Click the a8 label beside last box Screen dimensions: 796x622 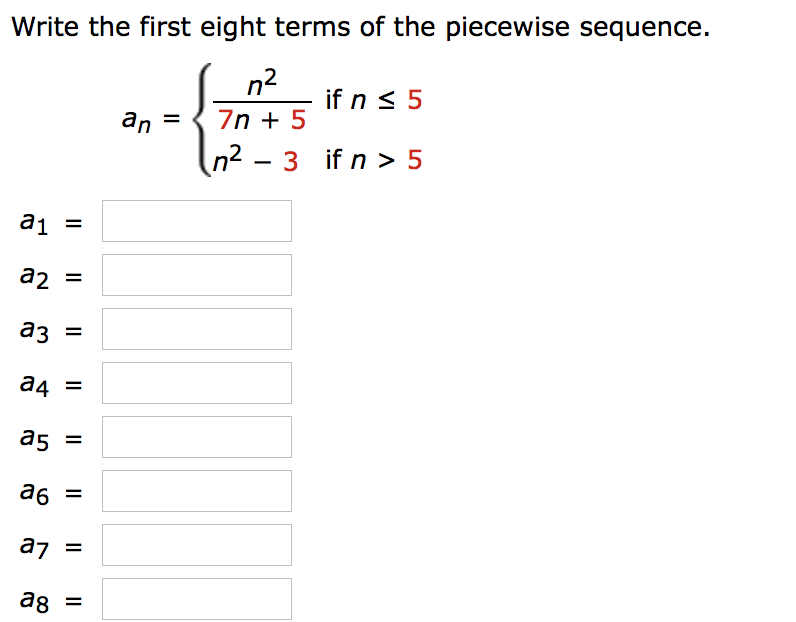click(x=34, y=601)
